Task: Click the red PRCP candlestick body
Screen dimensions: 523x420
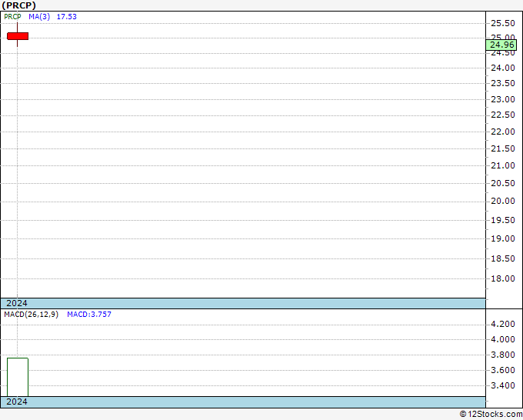Action: 18,36
